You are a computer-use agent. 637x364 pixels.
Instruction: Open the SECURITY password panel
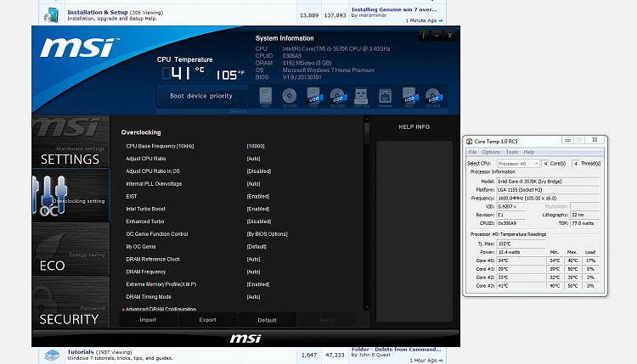pos(70,302)
